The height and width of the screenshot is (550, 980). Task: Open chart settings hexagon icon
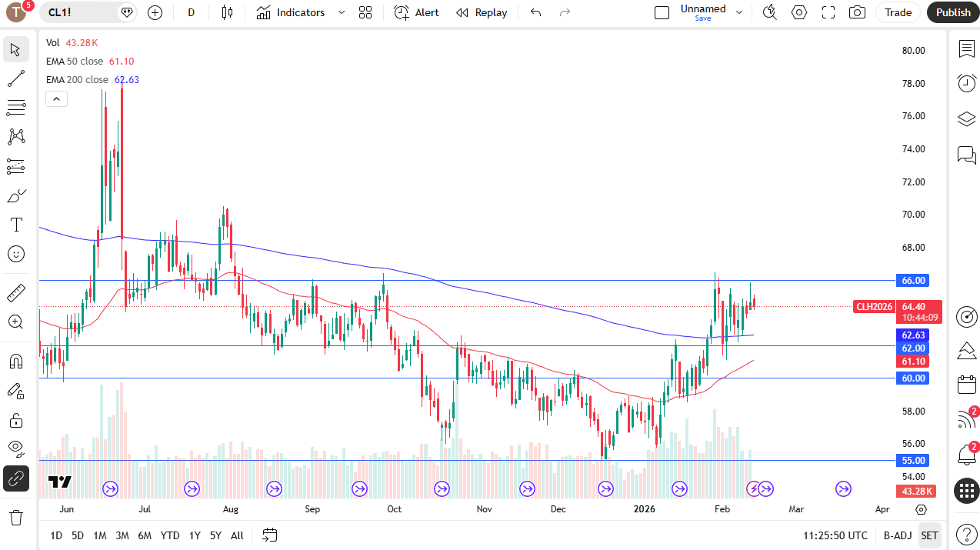point(799,12)
